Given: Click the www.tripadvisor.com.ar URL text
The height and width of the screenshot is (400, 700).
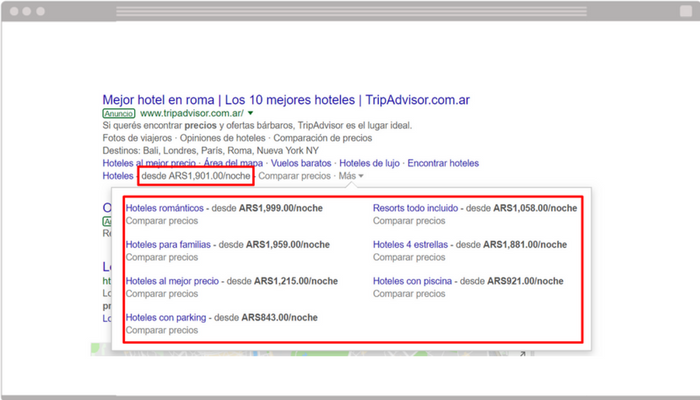Looking at the screenshot, I should click(192, 113).
